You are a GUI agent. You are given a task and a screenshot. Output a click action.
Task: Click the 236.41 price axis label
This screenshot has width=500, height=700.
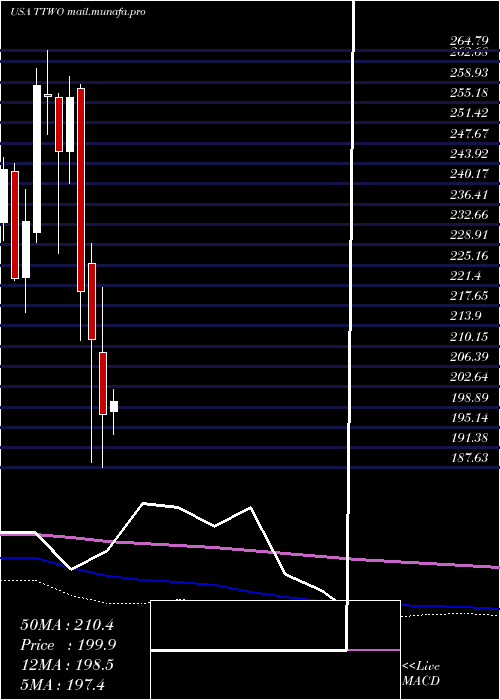469,195
